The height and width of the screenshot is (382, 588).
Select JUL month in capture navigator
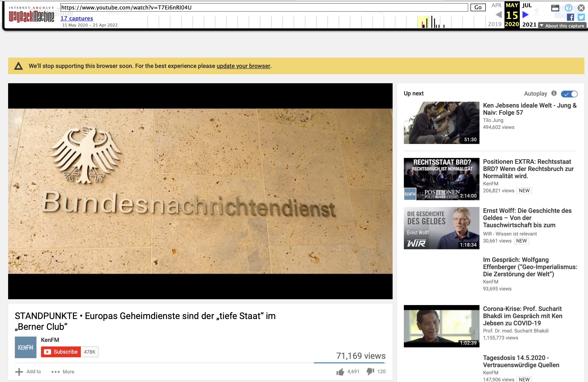(x=527, y=5)
